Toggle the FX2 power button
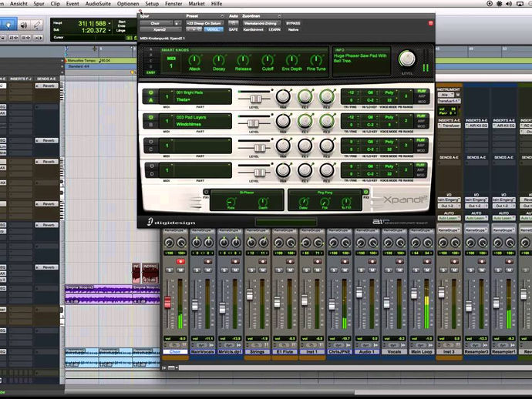 point(365,193)
